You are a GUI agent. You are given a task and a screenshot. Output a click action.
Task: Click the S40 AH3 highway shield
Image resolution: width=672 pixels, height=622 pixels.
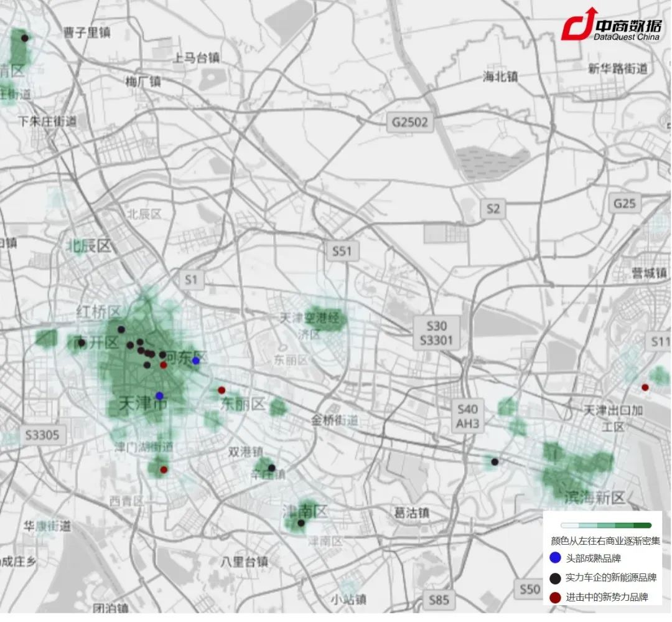[467, 416]
